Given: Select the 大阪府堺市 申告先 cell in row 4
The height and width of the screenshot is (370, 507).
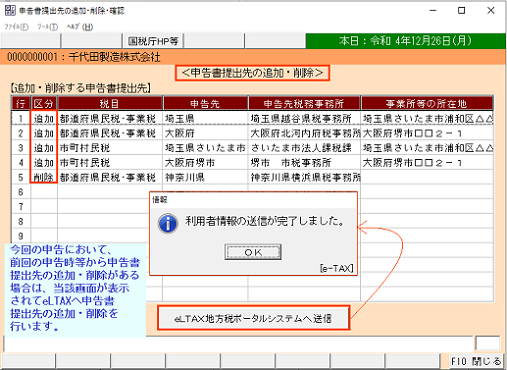Looking at the screenshot, I should [x=205, y=163].
